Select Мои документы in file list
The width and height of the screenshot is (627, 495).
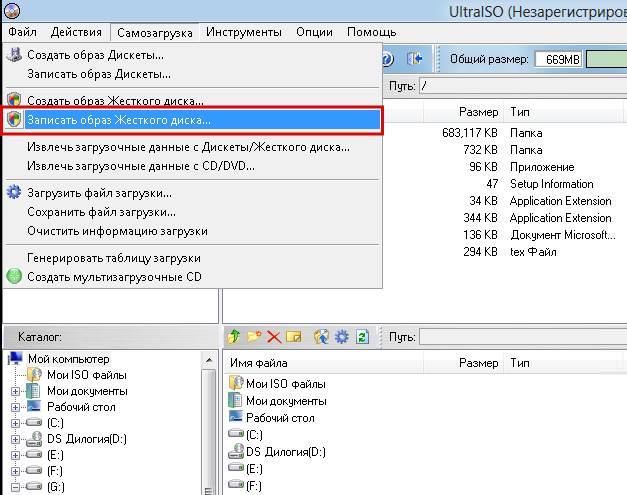coord(286,401)
